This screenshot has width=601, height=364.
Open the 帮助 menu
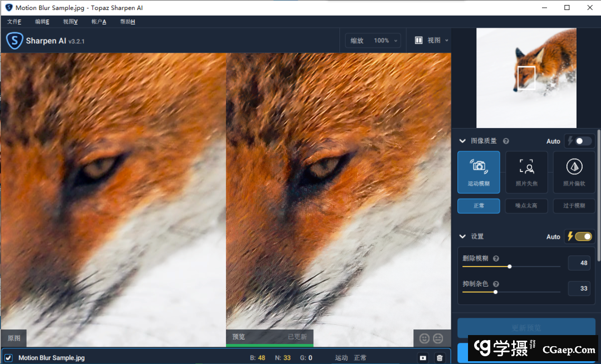[x=127, y=22]
